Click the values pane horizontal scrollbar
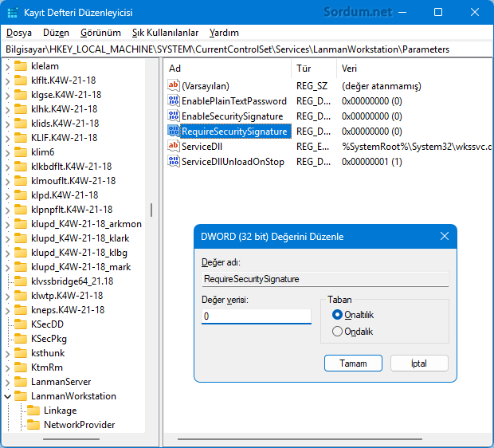The image size is (494, 448). pos(300,439)
